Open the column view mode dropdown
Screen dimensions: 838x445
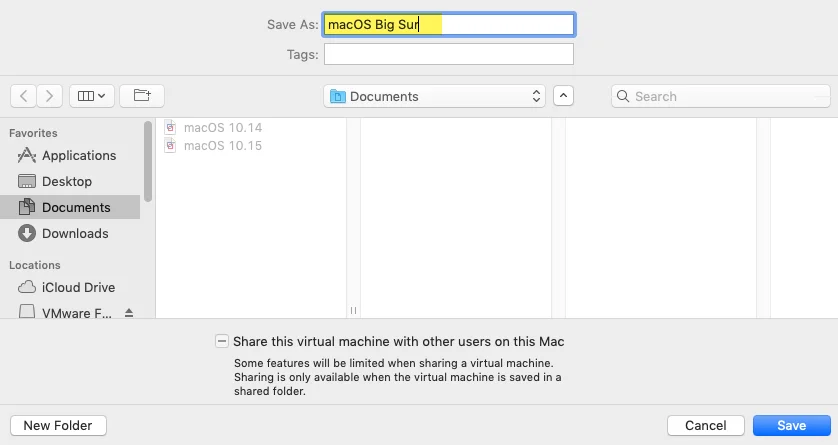click(91, 96)
